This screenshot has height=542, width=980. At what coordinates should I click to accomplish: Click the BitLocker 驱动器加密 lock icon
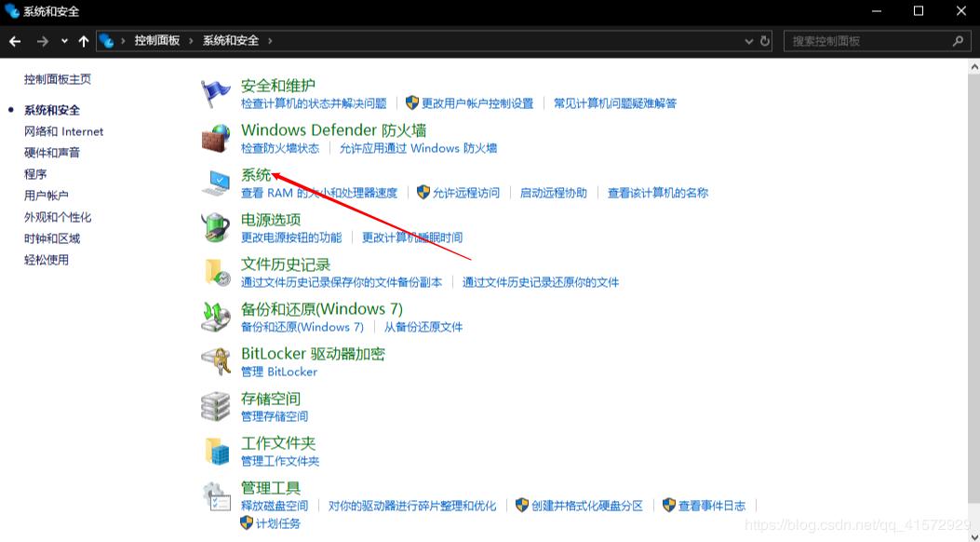pos(214,360)
